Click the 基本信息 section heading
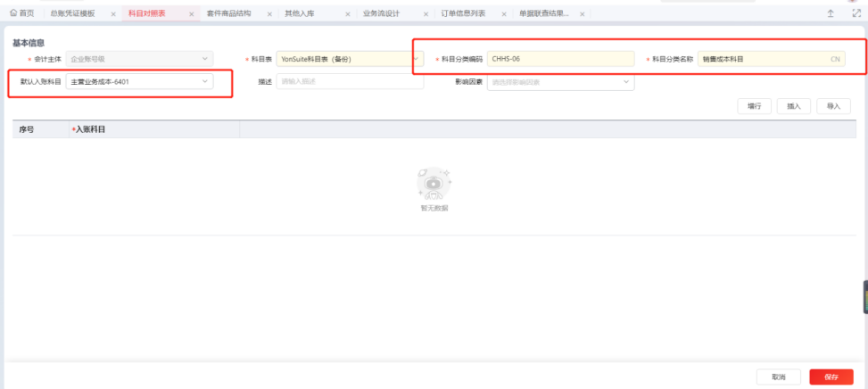868x389 pixels. tap(29, 43)
